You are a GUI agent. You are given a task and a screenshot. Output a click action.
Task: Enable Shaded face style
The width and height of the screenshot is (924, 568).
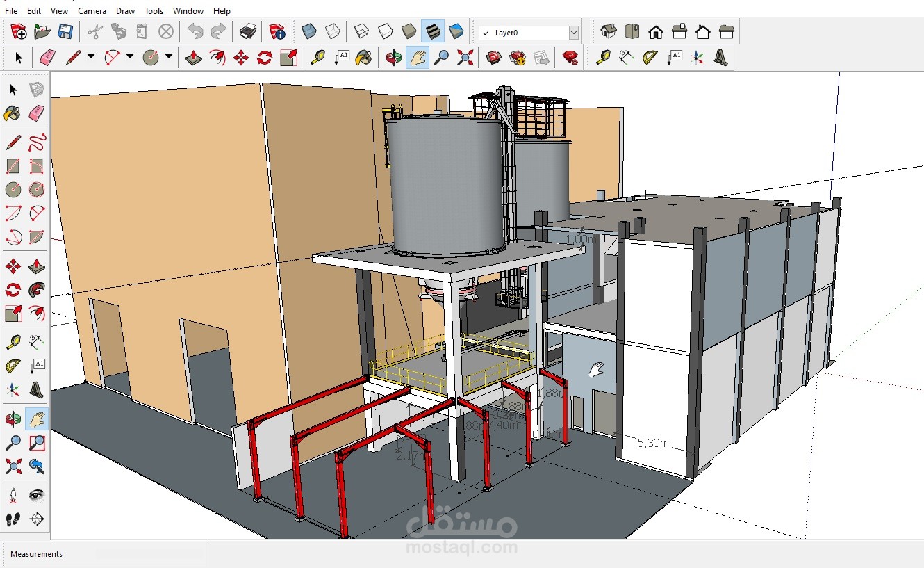[409, 31]
